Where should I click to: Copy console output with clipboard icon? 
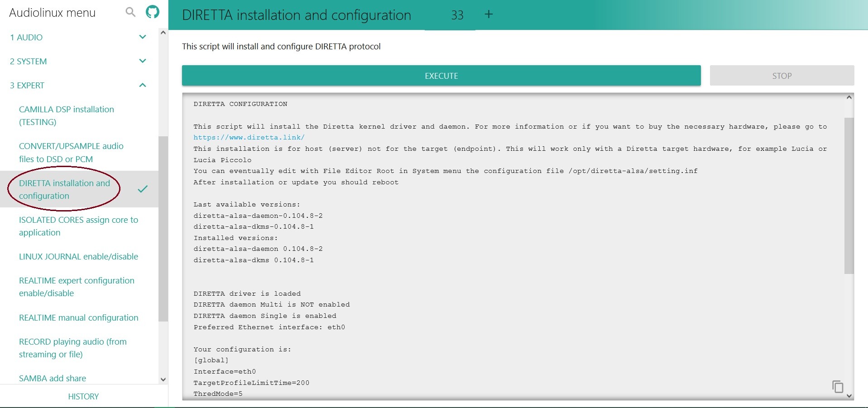coord(838,387)
